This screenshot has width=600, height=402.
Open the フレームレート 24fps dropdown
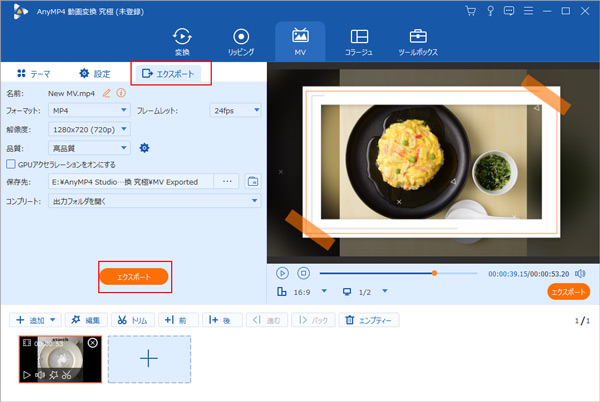point(235,110)
